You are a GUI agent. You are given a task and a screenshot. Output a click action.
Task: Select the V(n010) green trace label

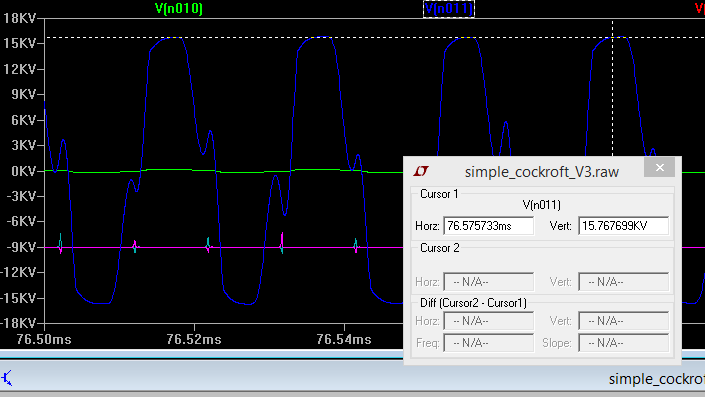[179, 8]
